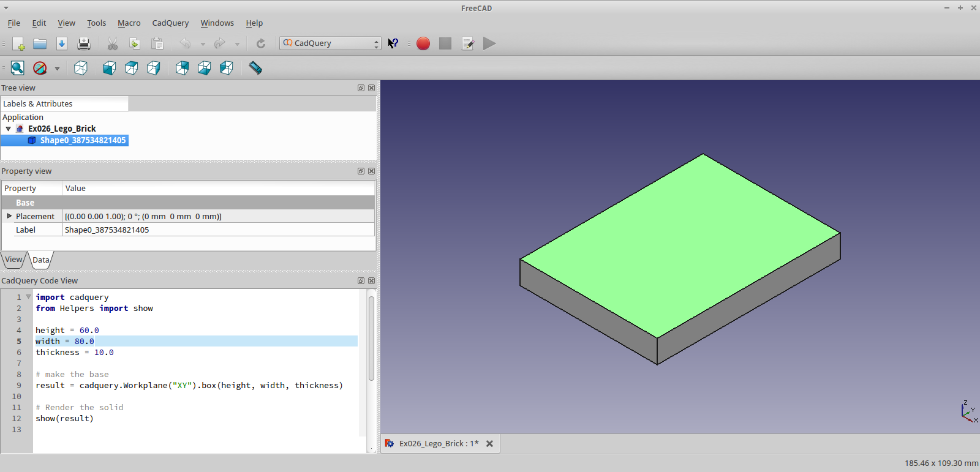Set the axonometric view with cube icon
This screenshot has width=980, height=472.
(81, 68)
